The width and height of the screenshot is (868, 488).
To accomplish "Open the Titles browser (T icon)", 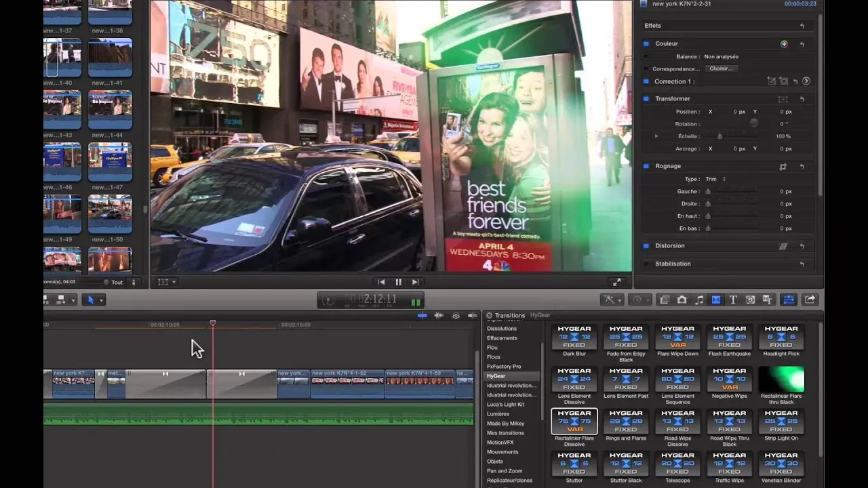I will click(733, 300).
